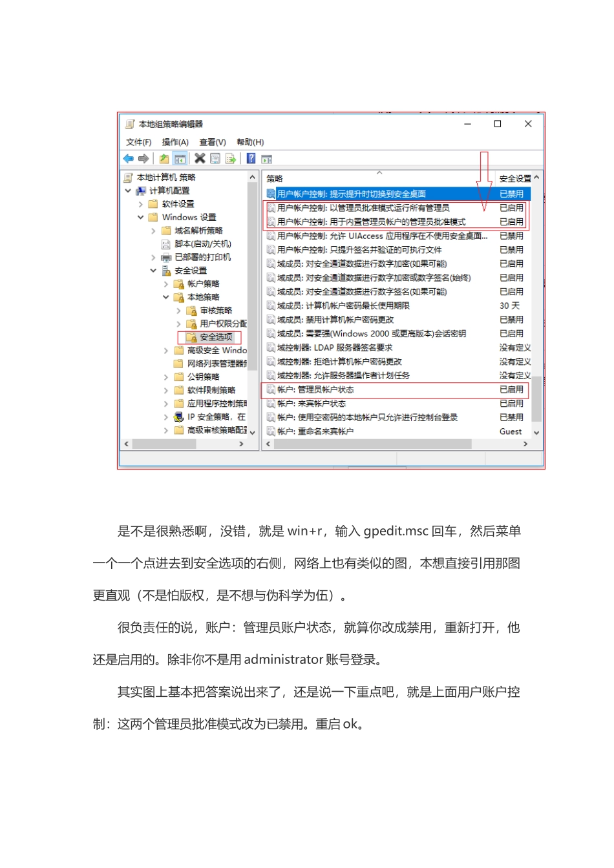Select the 高级审核策略配置 tree item
The height and width of the screenshot is (868, 614).
217,430
